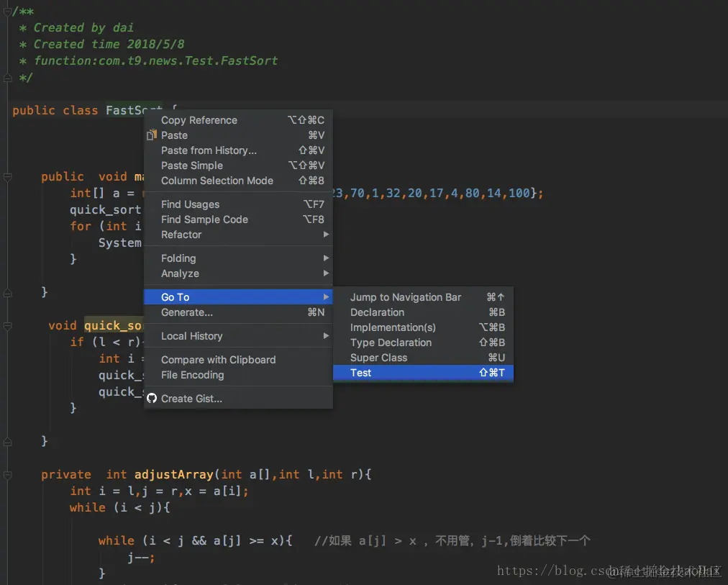
Task: Select Compare with Clipboard
Action: (238, 360)
